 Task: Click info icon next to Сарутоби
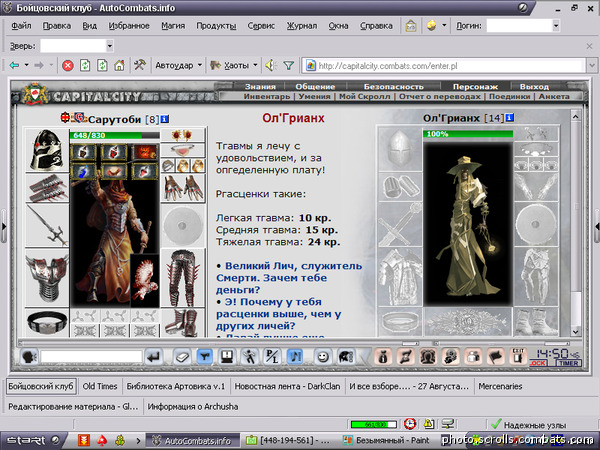165,119
